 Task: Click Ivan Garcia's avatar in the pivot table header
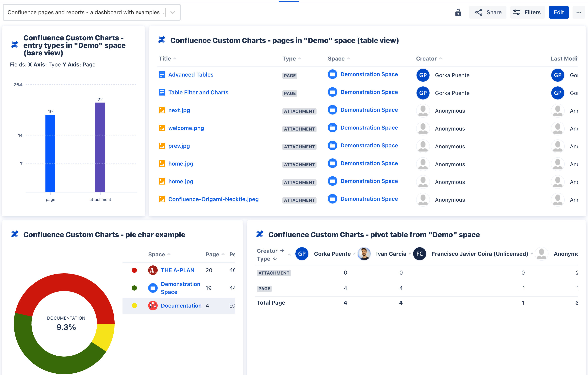point(364,254)
